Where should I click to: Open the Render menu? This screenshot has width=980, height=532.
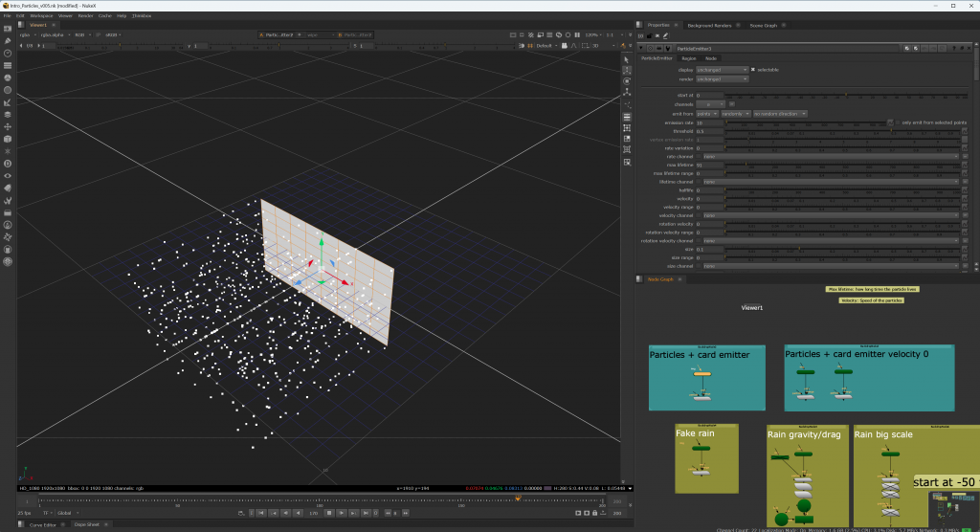pyautogui.click(x=85, y=15)
